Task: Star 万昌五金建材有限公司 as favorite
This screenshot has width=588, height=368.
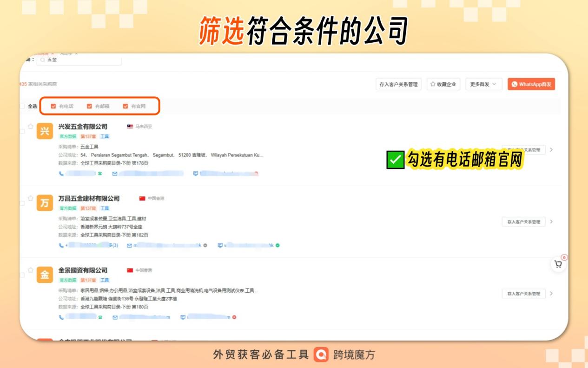Action: click(31, 198)
